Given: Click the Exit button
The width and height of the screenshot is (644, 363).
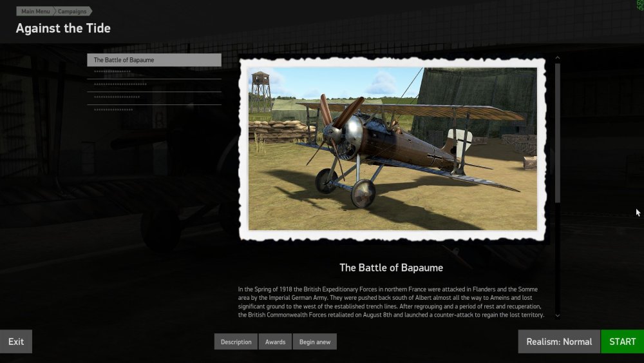Looking at the screenshot, I should [x=16, y=342].
